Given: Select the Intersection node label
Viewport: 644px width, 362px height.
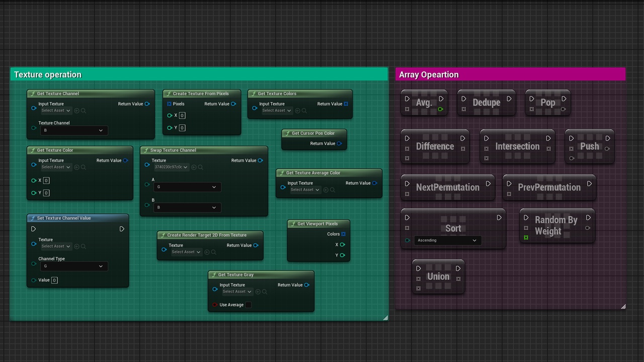Looking at the screenshot, I should [x=517, y=146].
